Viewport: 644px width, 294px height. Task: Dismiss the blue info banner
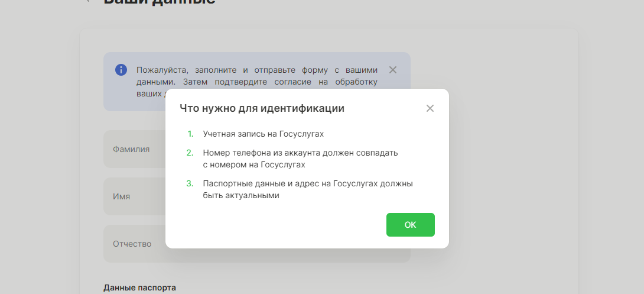(x=393, y=70)
